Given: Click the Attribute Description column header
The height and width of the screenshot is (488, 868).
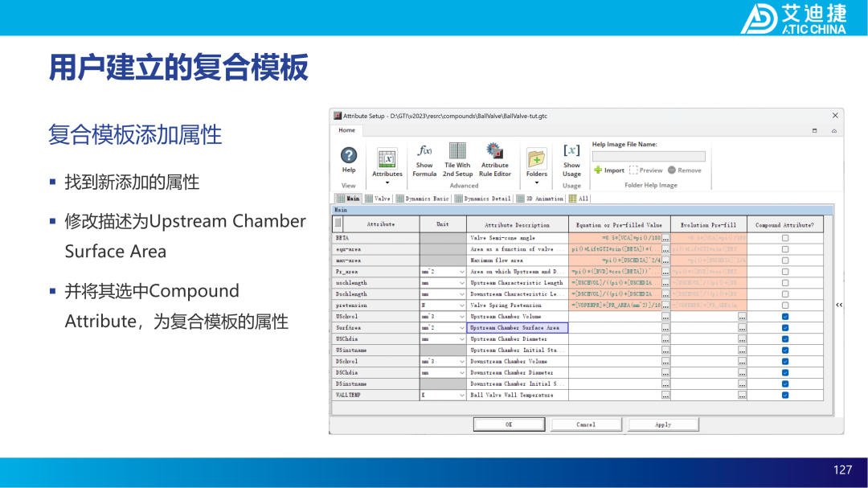Looking at the screenshot, I should coord(517,225).
